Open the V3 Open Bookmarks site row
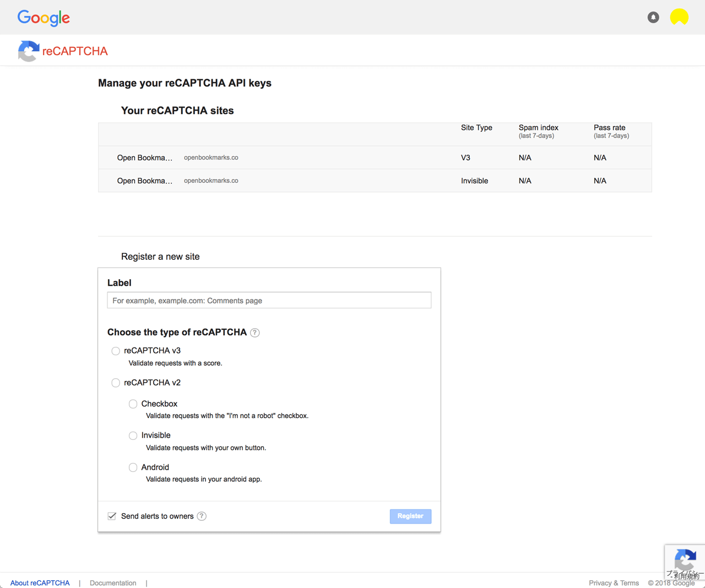Viewport: 705px width, 588px height. point(375,157)
